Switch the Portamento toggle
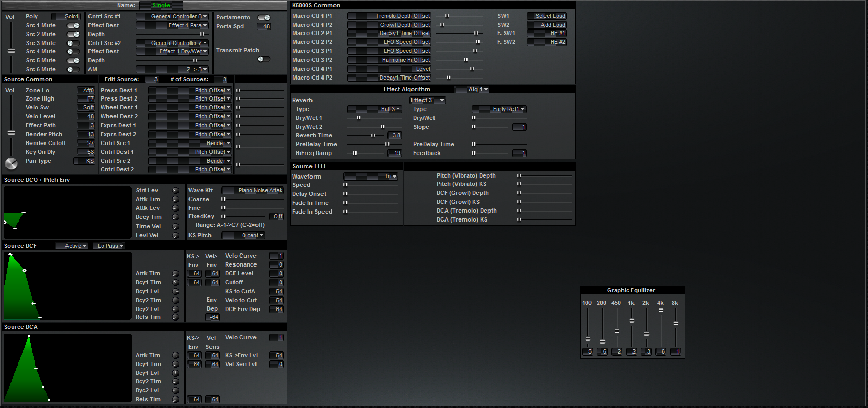The height and width of the screenshot is (408, 868). (264, 18)
